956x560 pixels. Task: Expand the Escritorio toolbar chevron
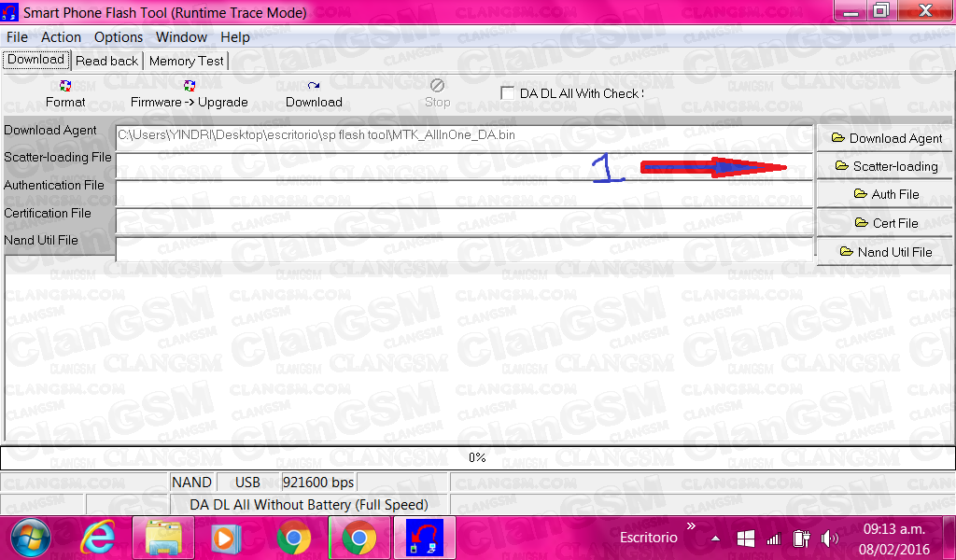[691, 525]
